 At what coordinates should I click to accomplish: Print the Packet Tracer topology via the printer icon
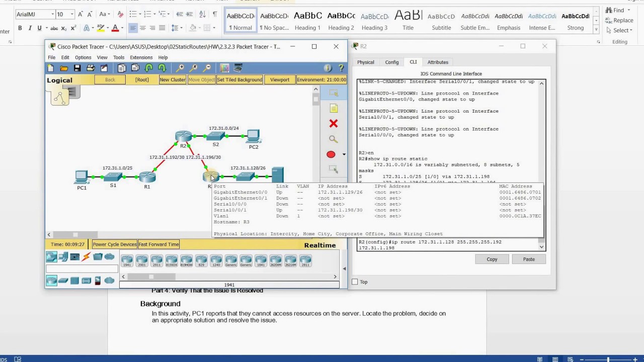(x=91, y=68)
